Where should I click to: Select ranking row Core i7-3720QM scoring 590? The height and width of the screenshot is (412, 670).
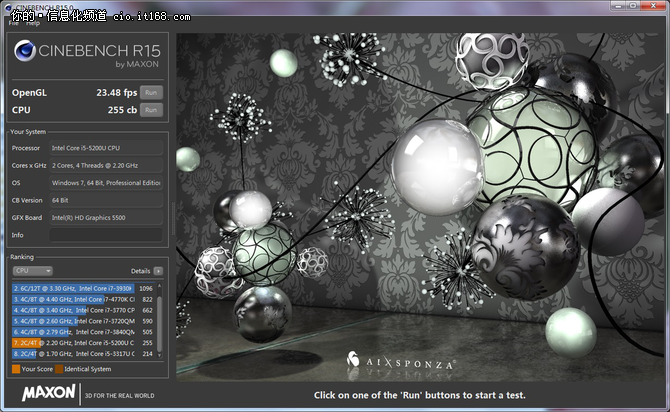pyautogui.click(x=83, y=321)
